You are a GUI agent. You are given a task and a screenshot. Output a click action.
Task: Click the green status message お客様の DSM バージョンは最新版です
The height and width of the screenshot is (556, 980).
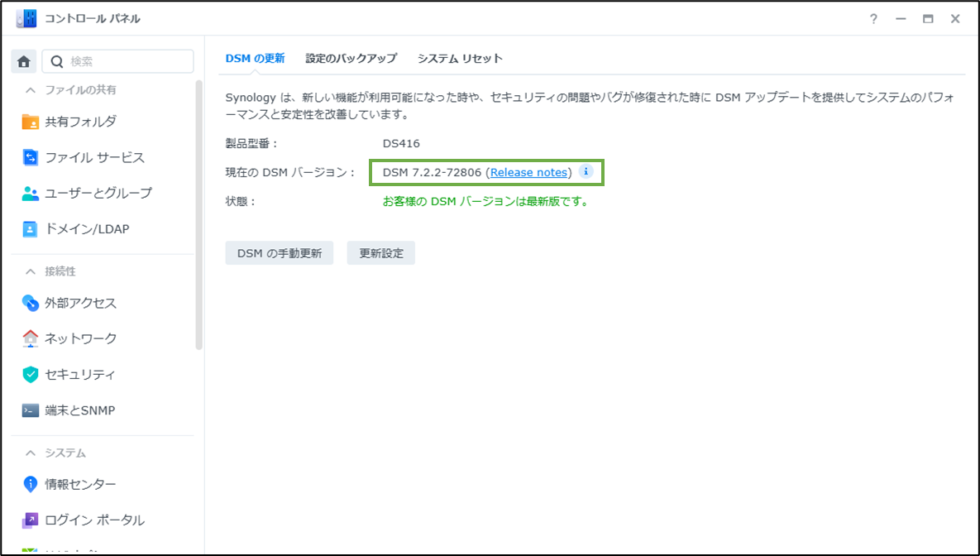pos(485,201)
